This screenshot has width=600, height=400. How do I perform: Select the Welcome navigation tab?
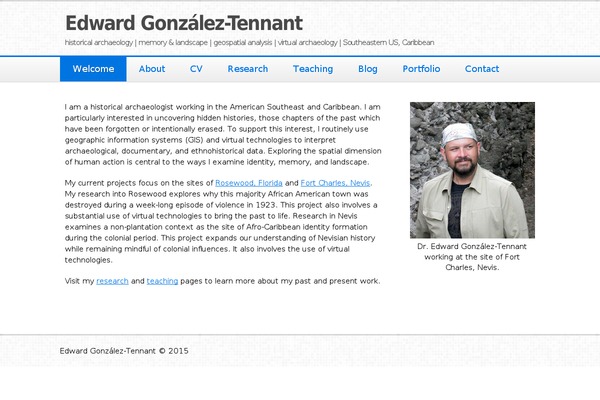pyautogui.click(x=93, y=69)
